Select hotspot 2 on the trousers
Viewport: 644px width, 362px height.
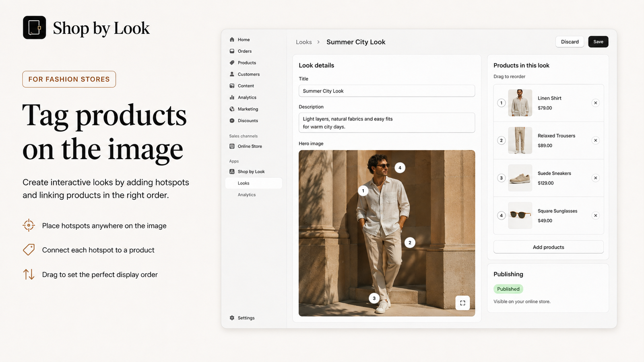coord(410,243)
